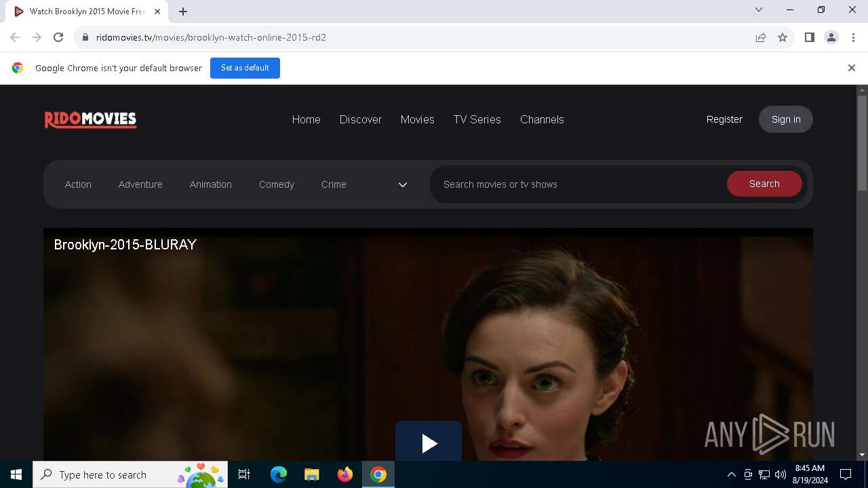Viewport: 868px width, 488px height.
Task: Click the red Search button
Action: [x=764, y=184]
